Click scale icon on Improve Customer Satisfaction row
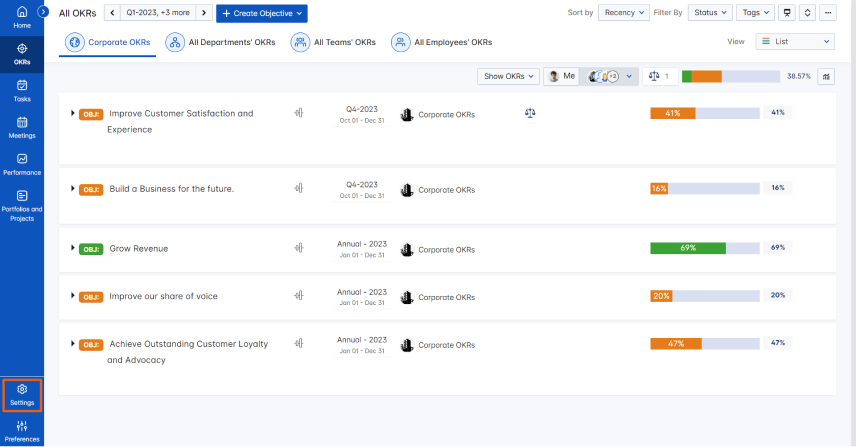 click(530, 113)
